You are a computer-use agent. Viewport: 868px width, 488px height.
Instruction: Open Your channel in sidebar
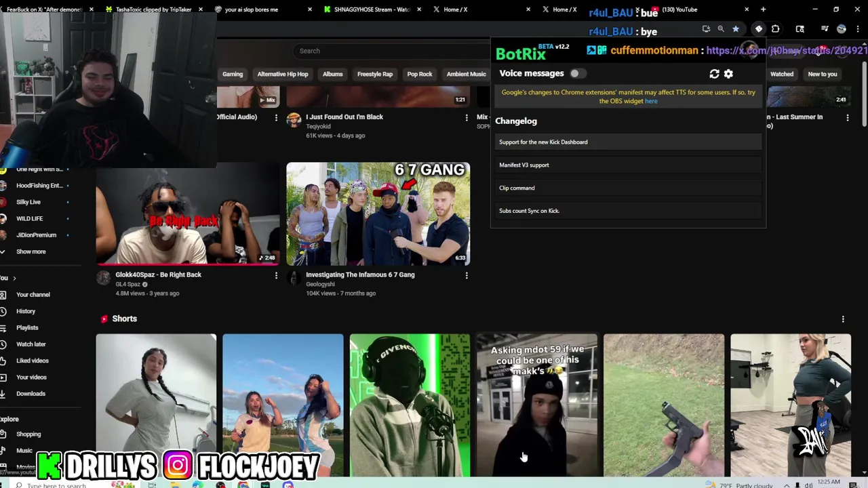(x=33, y=295)
